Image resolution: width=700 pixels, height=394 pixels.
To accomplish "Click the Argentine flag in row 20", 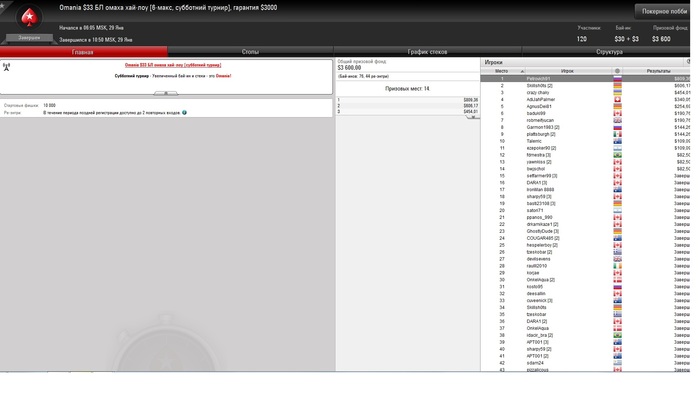I will tap(617, 210).
